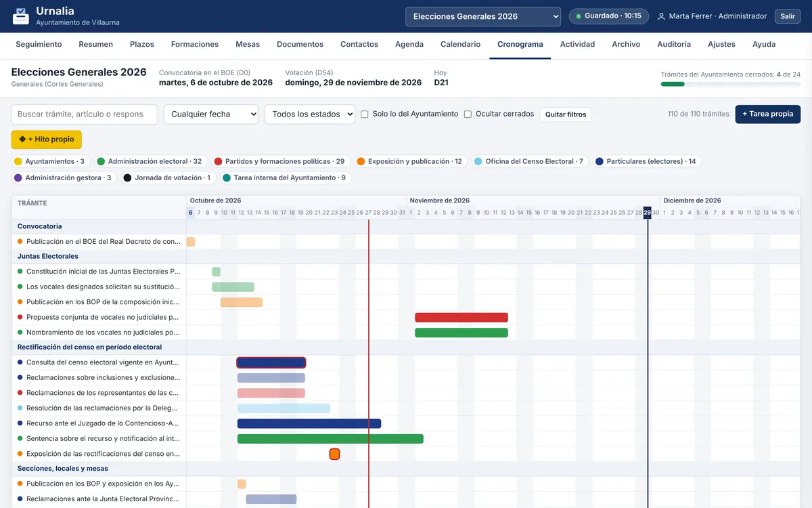Select row Sentencia sobre el recurso y notificación
The width and height of the screenshot is (812, 508).
click(99, 438)
